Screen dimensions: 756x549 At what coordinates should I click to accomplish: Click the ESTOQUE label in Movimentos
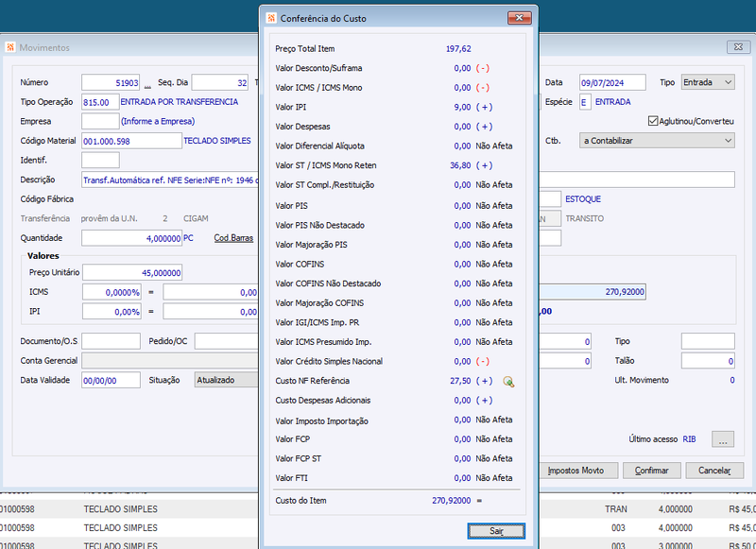tap(583, 199)
